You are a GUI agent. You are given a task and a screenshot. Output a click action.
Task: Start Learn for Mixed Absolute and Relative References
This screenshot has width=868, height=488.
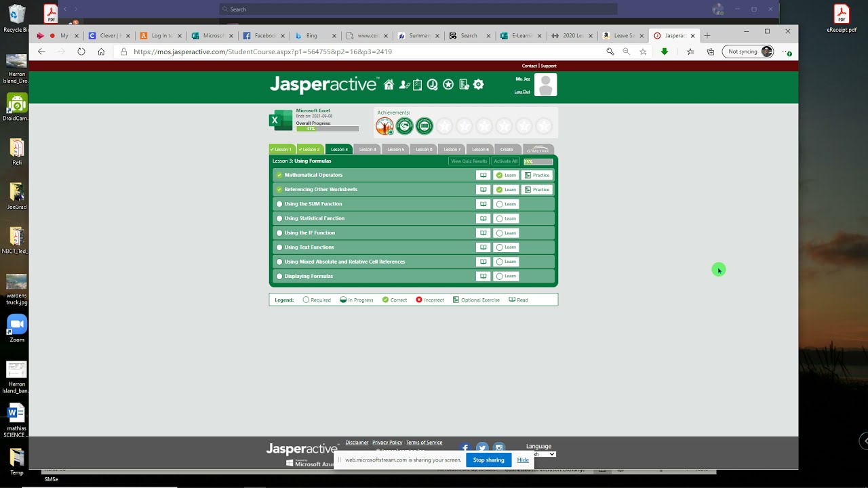tap(506, 262)
